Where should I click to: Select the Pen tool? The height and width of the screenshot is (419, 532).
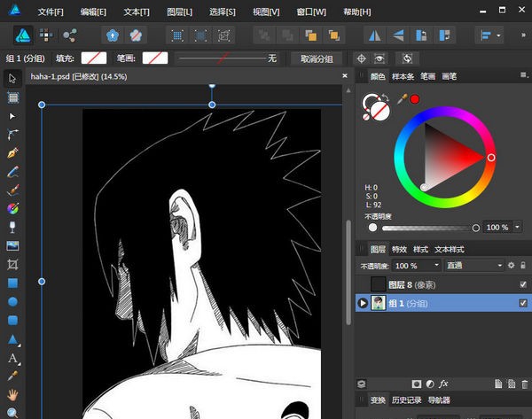tap(12, 153)
